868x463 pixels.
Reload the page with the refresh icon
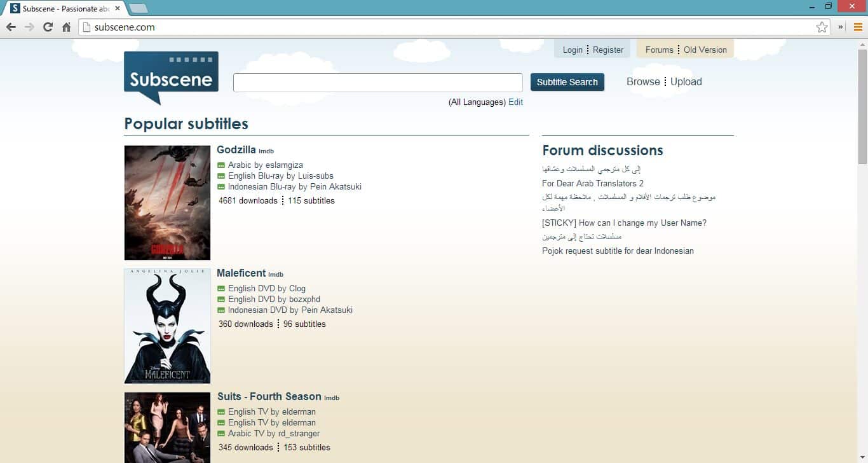[48, 27]
